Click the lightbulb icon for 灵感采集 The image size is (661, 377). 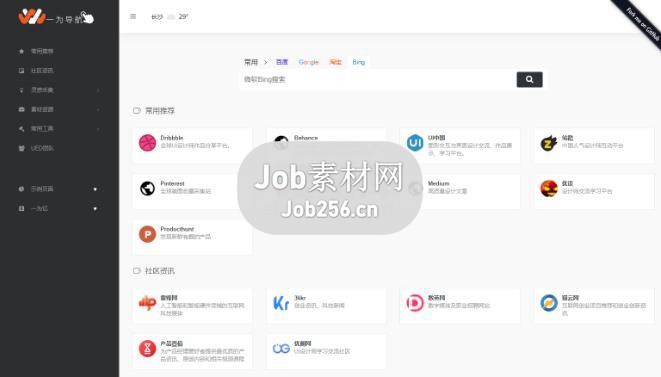[x=21, y=90]
